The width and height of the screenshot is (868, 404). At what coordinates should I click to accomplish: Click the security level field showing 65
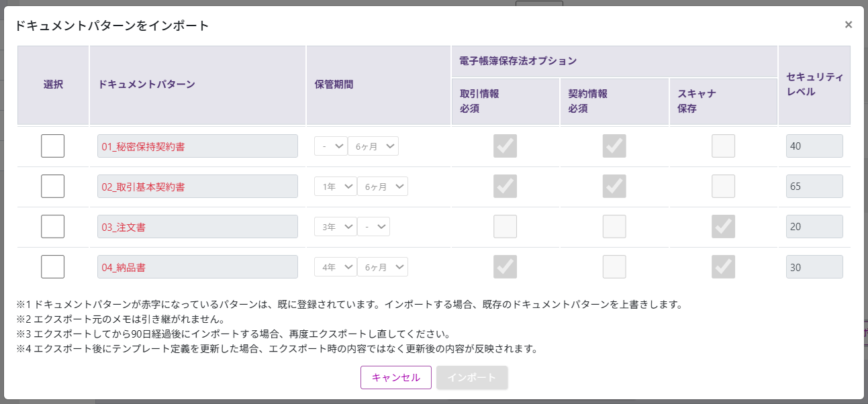pos(814,187)
